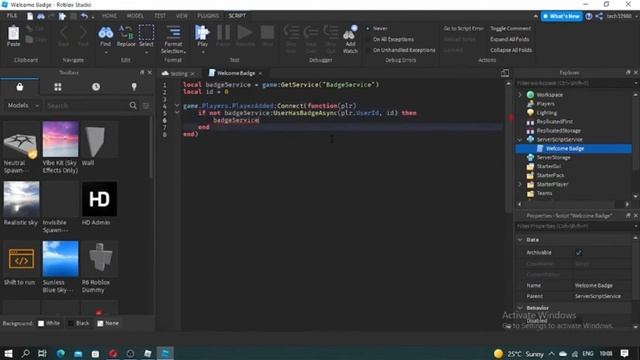The image size is (640, 360).
Task: Click the Toolbox search input field
Action: pos(87,105)
